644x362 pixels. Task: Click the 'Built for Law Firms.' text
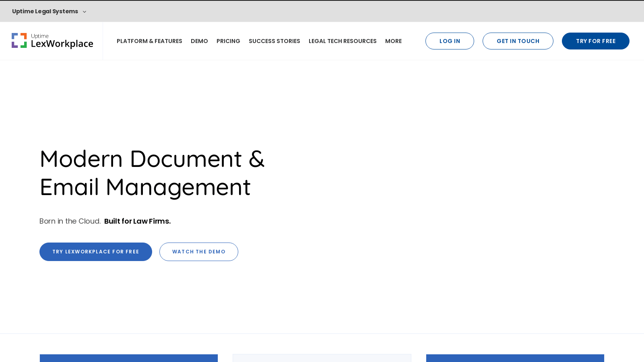click(x=137, y=221)
